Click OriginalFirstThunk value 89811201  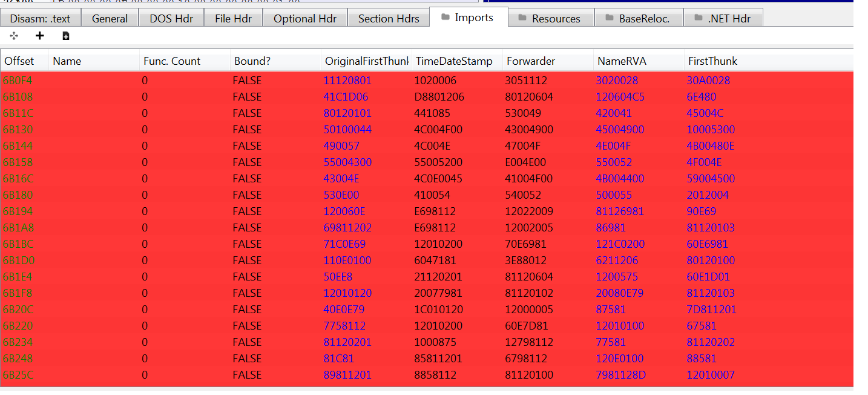[347, 375]
